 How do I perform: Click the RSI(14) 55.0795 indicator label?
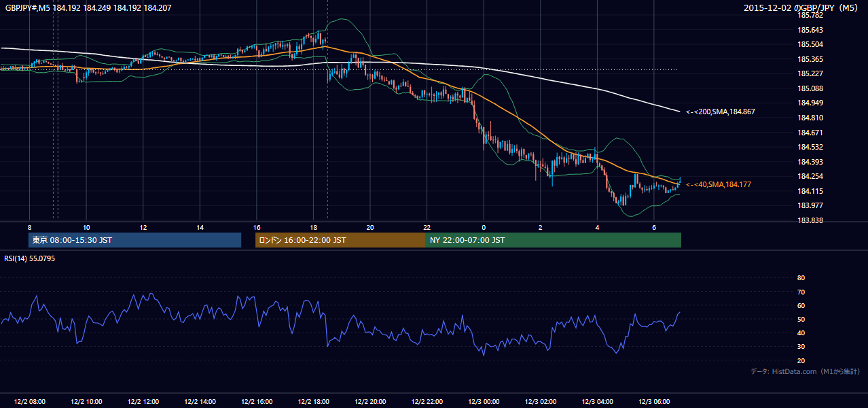click(x=30, y=258)
